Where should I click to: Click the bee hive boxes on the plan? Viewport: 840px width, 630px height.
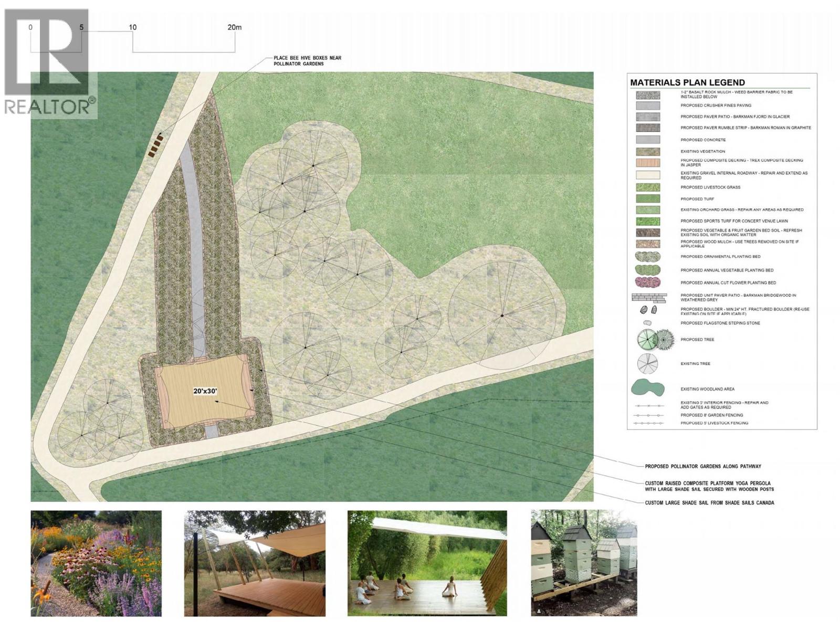156,145
